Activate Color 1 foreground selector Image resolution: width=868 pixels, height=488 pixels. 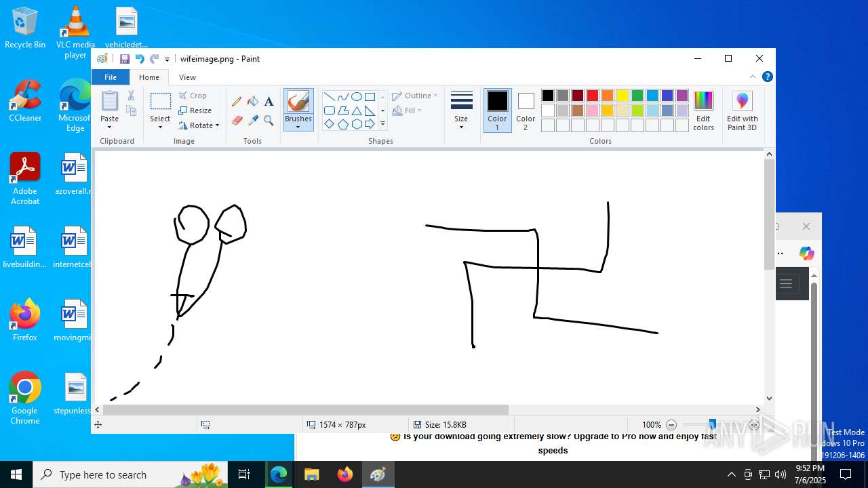click(497, 111)
